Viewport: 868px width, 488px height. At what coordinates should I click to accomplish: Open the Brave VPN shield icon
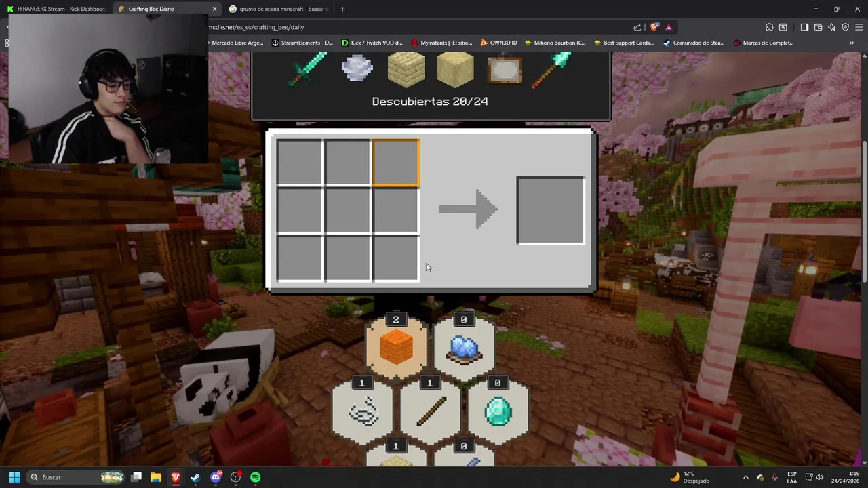point(845,27)
